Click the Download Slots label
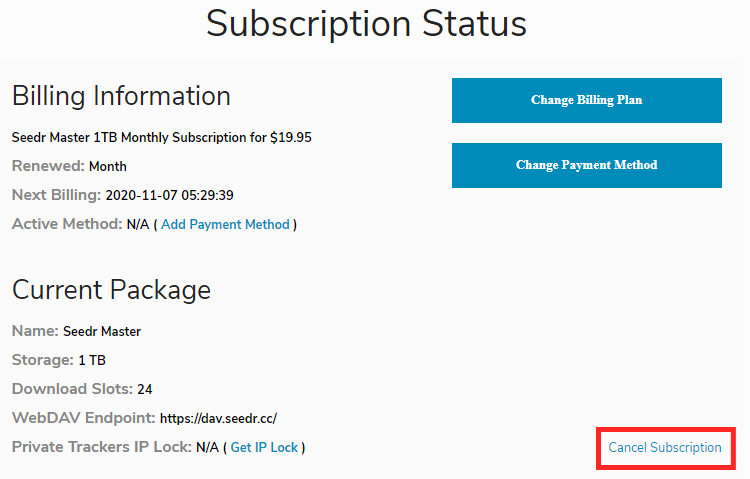Viewport: 750px width, 479px height. click(71, 389)
